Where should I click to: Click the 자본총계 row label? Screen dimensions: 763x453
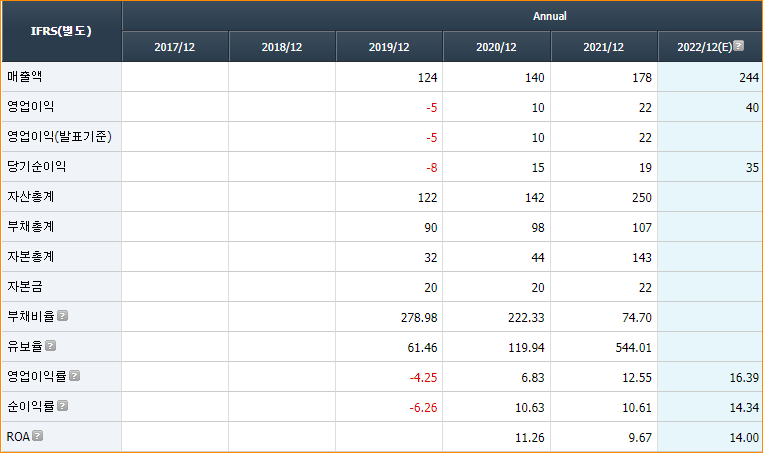[x=30, y=256]
